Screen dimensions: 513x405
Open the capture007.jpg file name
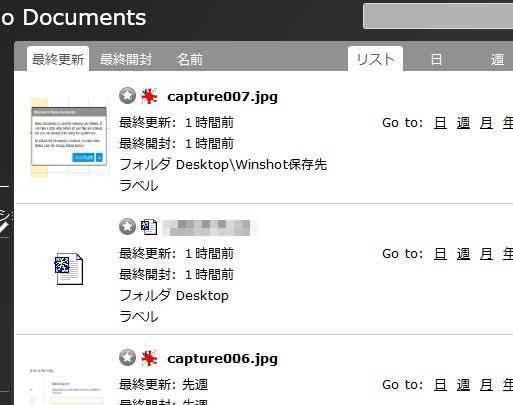pyautogui.click(x=222, y=97)
